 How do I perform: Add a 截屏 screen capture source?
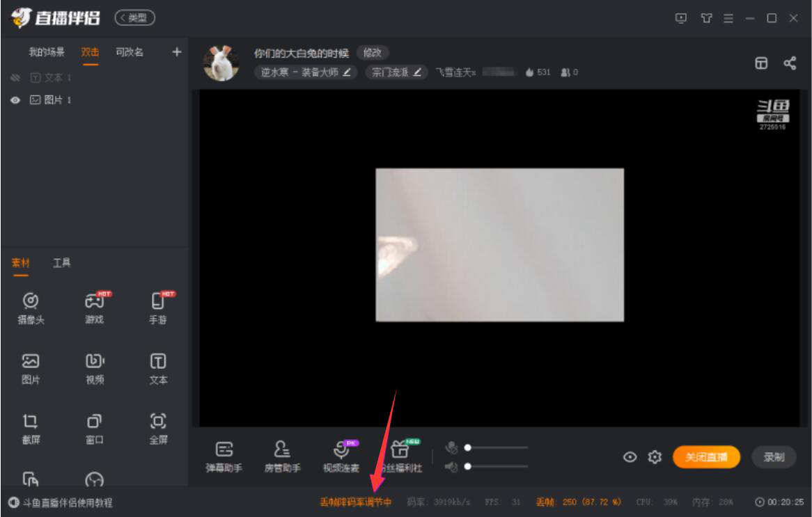pos(31,429)
